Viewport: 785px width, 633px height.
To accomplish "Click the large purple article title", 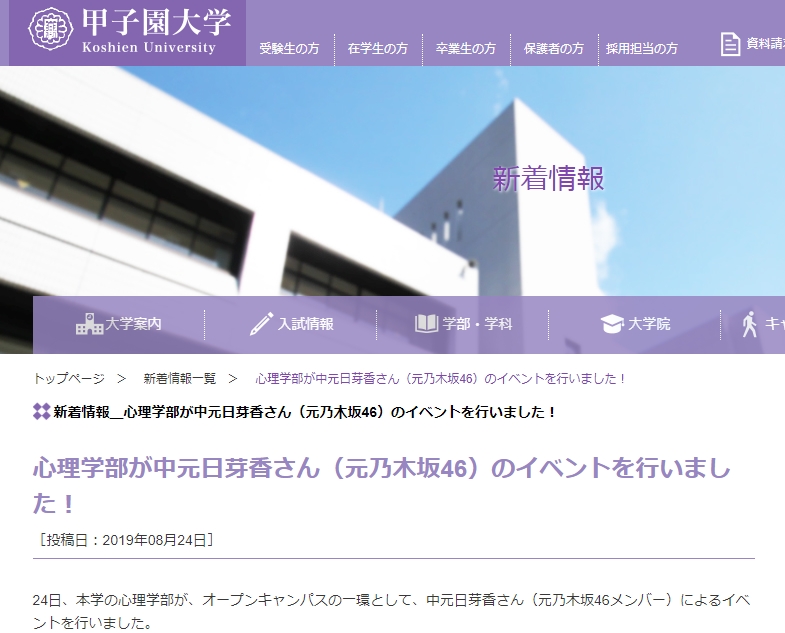I will pyautogui.click(x=381, y=485).
